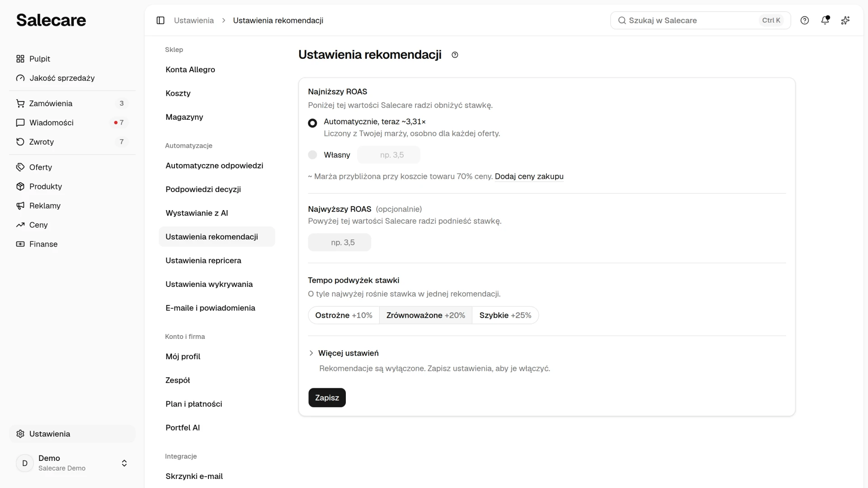Open notifications bell icon
This screenshot has height=488, width=868.
[825, 20]
